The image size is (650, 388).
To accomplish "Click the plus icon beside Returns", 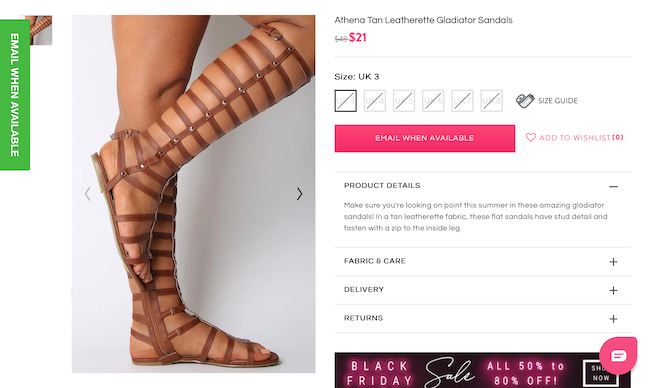I will click(x=614, y=319).
